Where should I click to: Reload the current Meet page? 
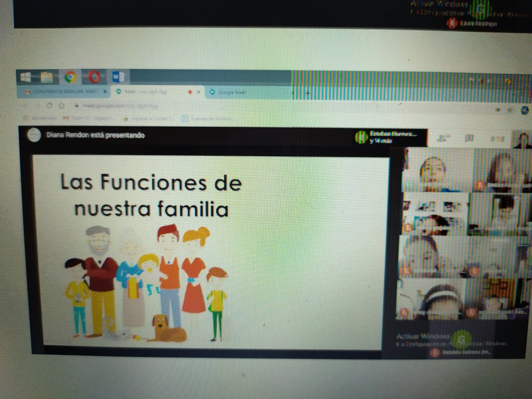tap(49, 105)
